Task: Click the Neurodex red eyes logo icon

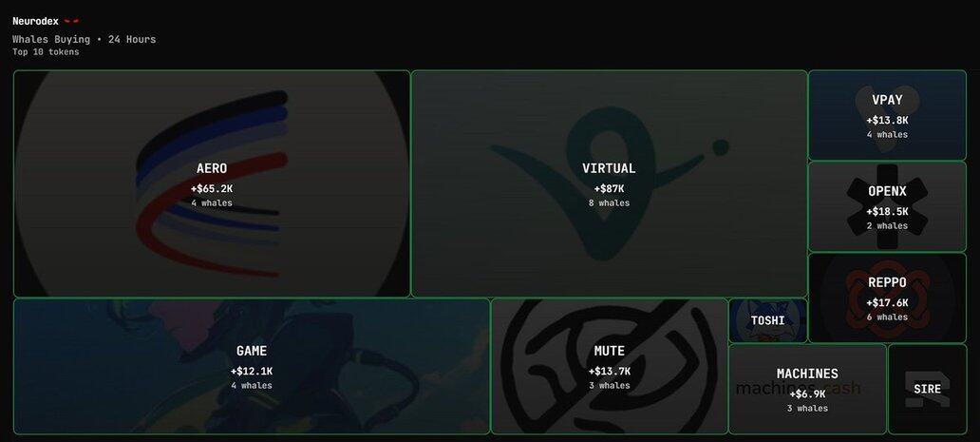Action: (x=72, y=22)
